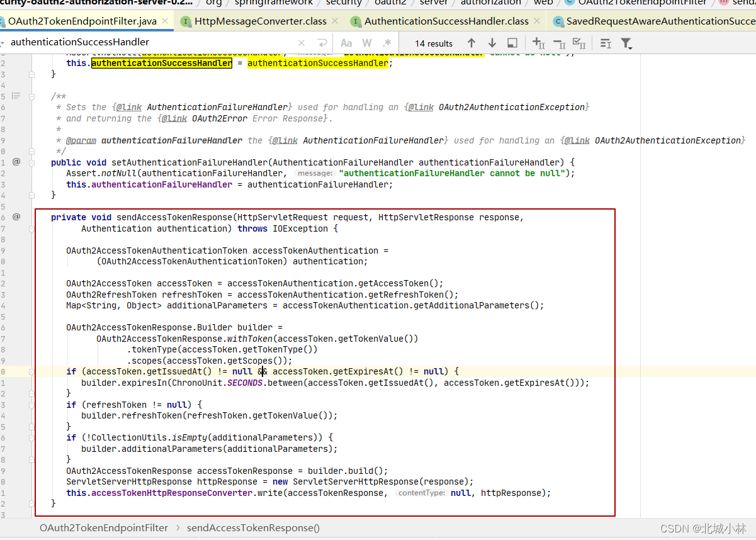Viewport: 756px width, 540px height.
Task: Select all occurrences icon
Action: [580, 43]
